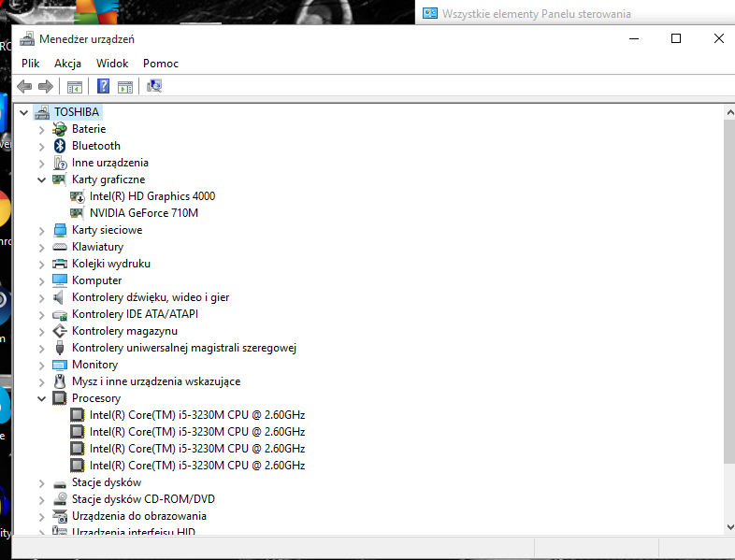Open the Akcja menu
The height and width of the screenshot is (560, 735).
pyautogui.click(x=67, y=64)
